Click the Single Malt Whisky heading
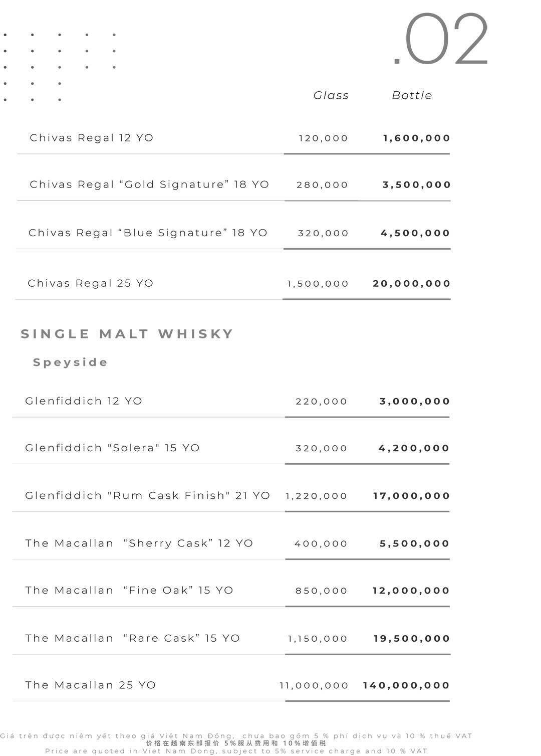Screen dimensions: 541x756 coord(127,334)
